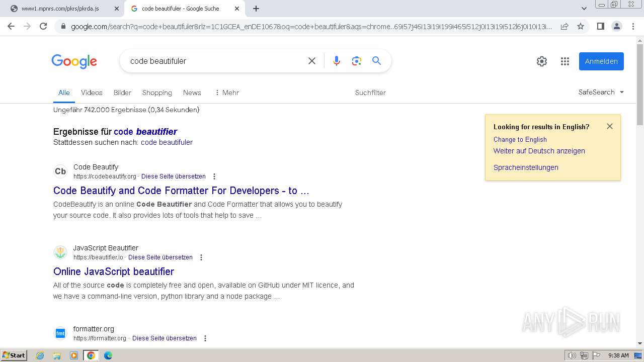Expand the Mehr menu
Image resolution: width=644 pixels, height=362 pixels.
click(226, 93)
